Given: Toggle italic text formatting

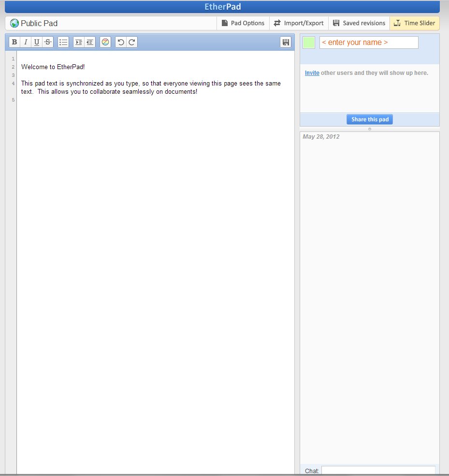Looking at the screenshot, I should tap(26, 42).
